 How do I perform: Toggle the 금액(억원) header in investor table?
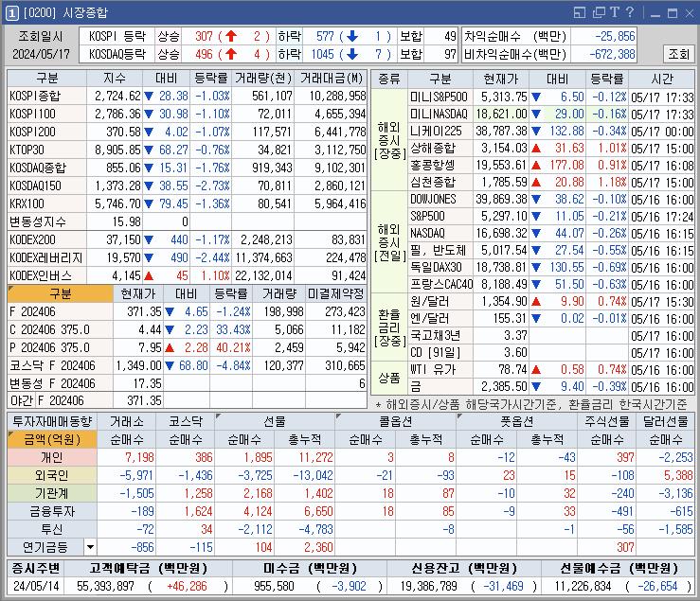tap(52, 439)
